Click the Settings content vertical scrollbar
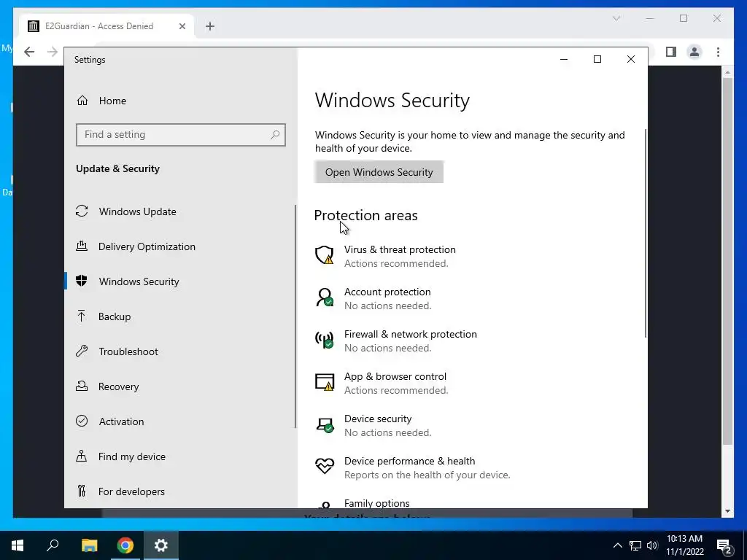 coord(646,233)
